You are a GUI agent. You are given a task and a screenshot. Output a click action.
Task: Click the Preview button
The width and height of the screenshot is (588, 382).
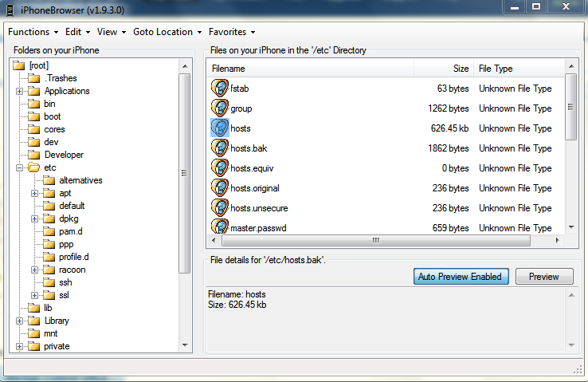coord(544,277)
